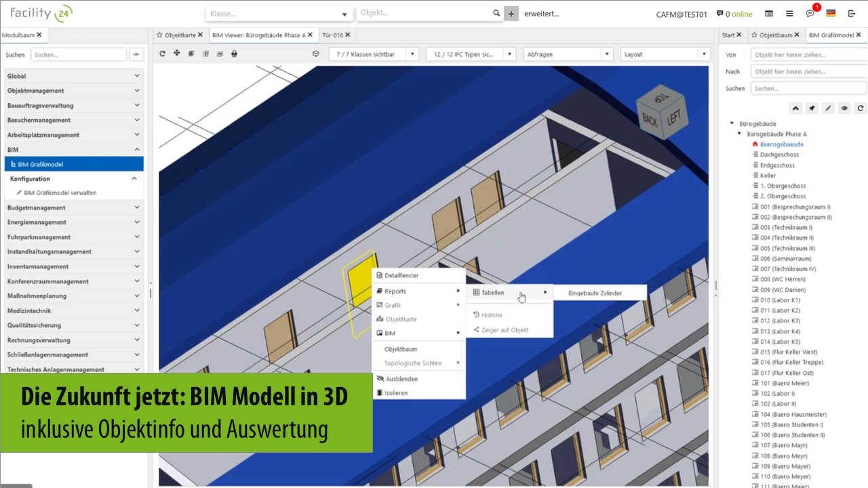Screen dimensions: 868x488
Task: Close the Tür-016 tab
Action: tap(348, 35)
